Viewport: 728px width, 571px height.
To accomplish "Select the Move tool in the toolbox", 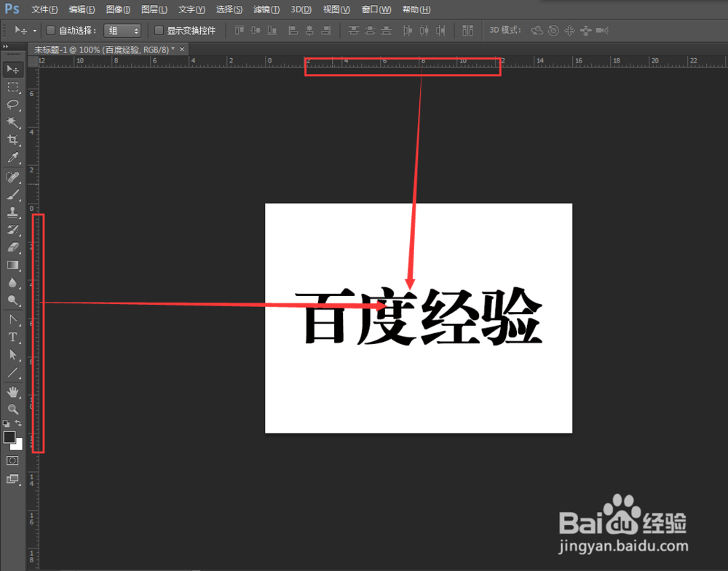I will (x=12, y=70).
